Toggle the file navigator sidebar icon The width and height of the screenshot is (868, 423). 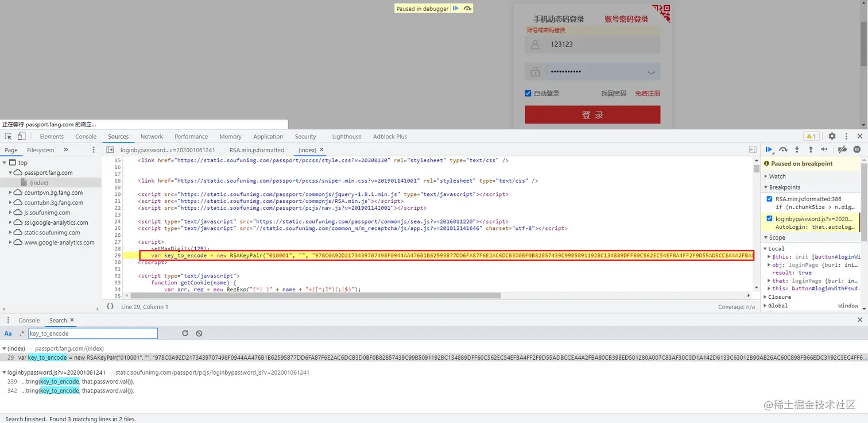tap(110, 150)
